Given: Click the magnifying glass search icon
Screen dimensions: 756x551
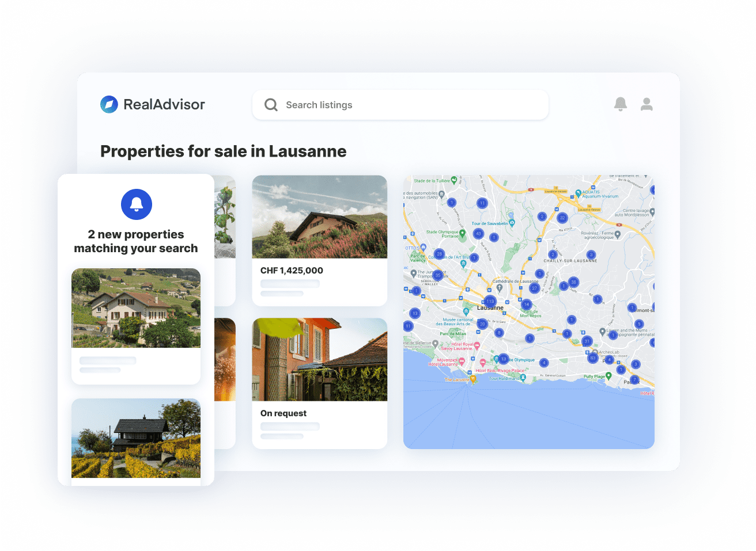Looking at the screenshot, I should pyautogui.click(x=271, y=105).
